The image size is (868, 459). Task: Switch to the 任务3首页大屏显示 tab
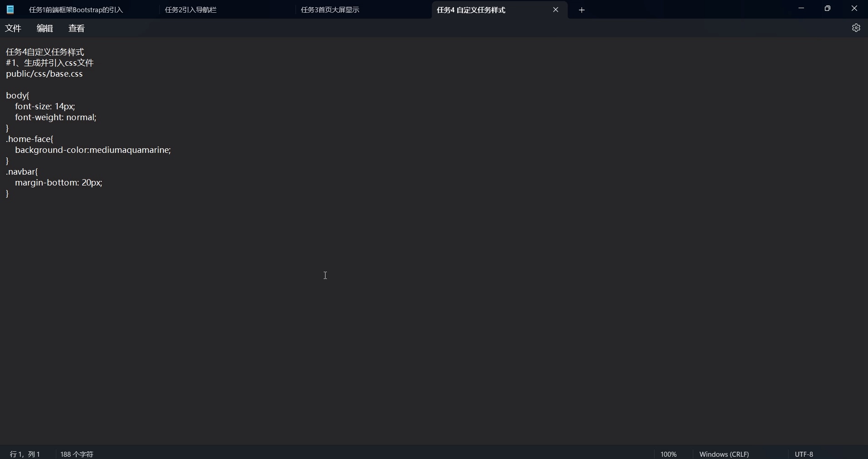coord(331,10)
